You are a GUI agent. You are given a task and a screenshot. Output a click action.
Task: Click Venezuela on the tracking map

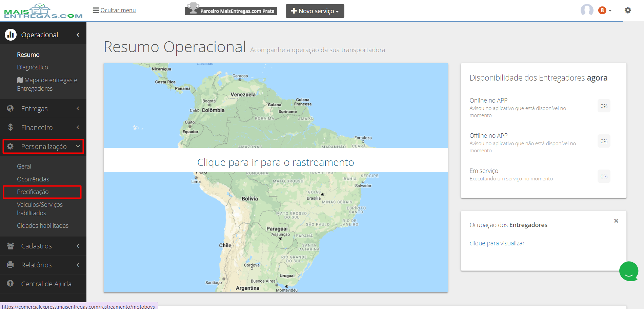243,94
